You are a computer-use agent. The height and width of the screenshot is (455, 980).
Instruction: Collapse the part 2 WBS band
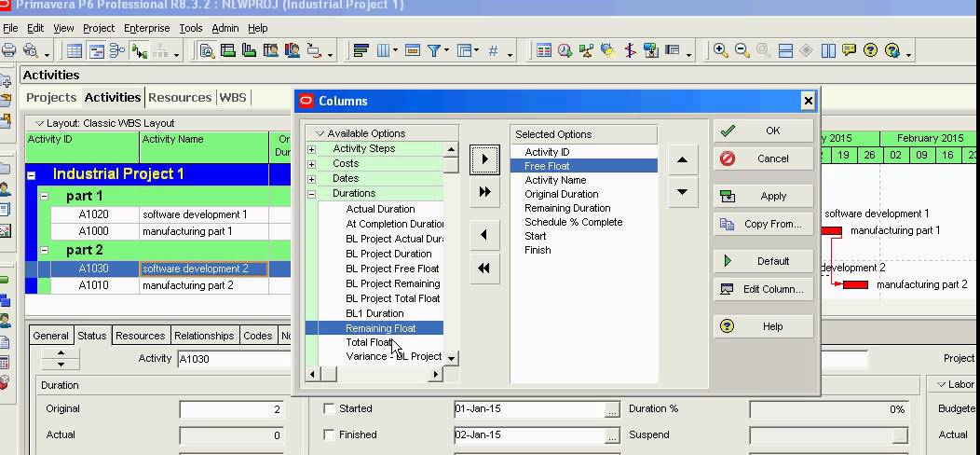click(44, 251)
